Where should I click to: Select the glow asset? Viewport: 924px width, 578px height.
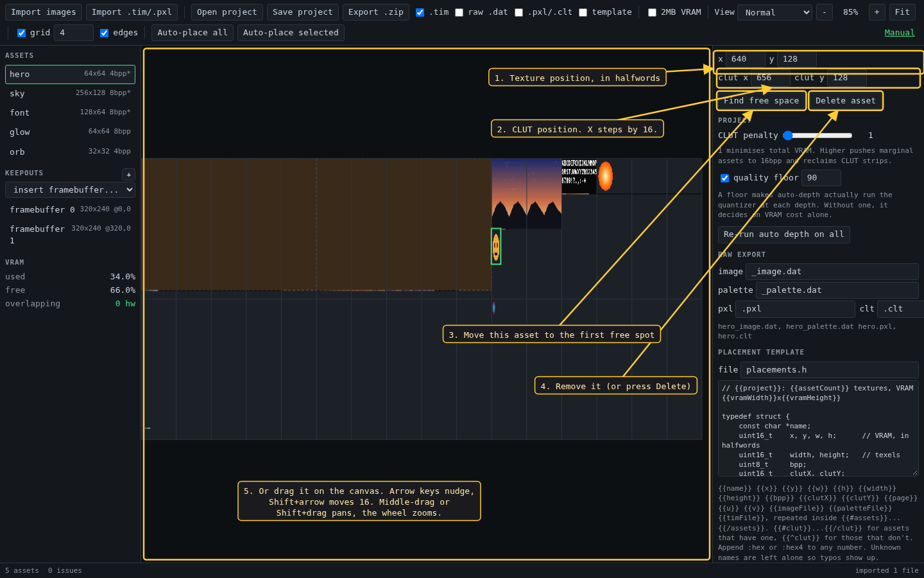point(70,132)
